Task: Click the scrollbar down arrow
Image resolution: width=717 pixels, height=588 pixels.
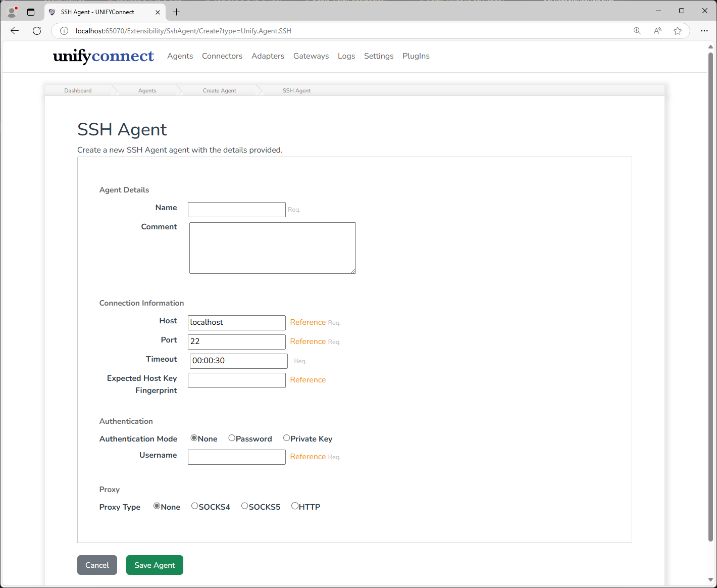Action: (710, 580)
